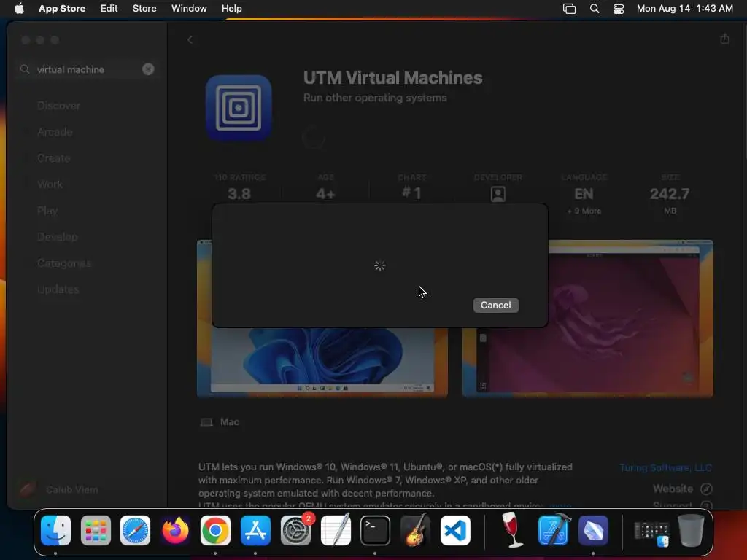The image size is (747, 560).
Task: Select Develop in sidebar
Action: pos(57,237)
